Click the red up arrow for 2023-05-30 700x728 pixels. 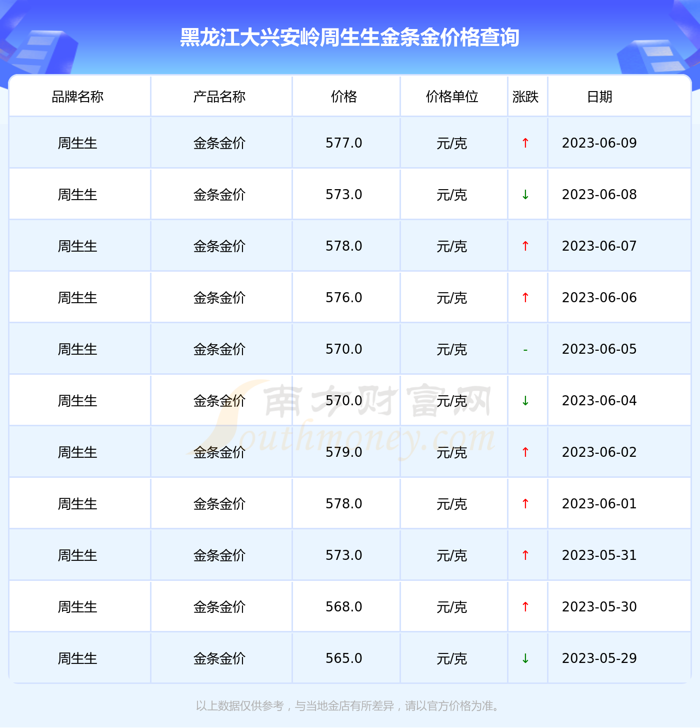(525, 607)
